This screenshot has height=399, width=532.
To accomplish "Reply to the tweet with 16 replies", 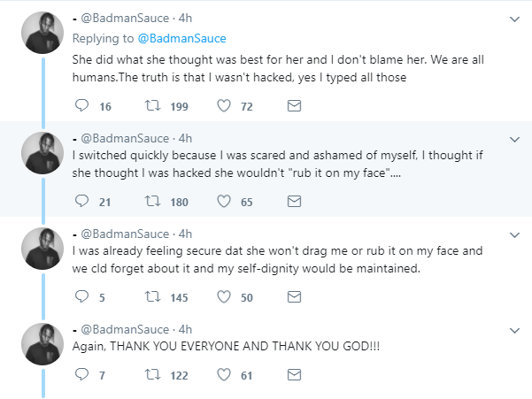I will click(x=81, y=106).
